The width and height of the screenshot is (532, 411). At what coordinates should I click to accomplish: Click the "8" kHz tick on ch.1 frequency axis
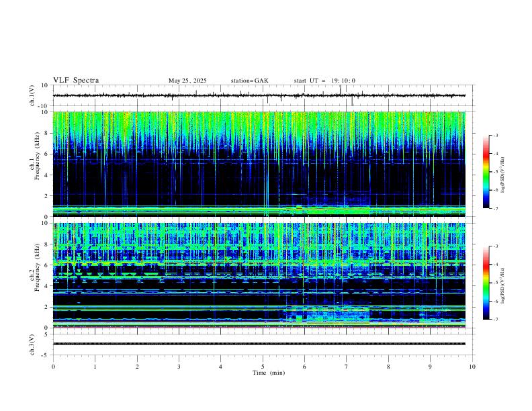pyautogui.click(x=47, y=133)
